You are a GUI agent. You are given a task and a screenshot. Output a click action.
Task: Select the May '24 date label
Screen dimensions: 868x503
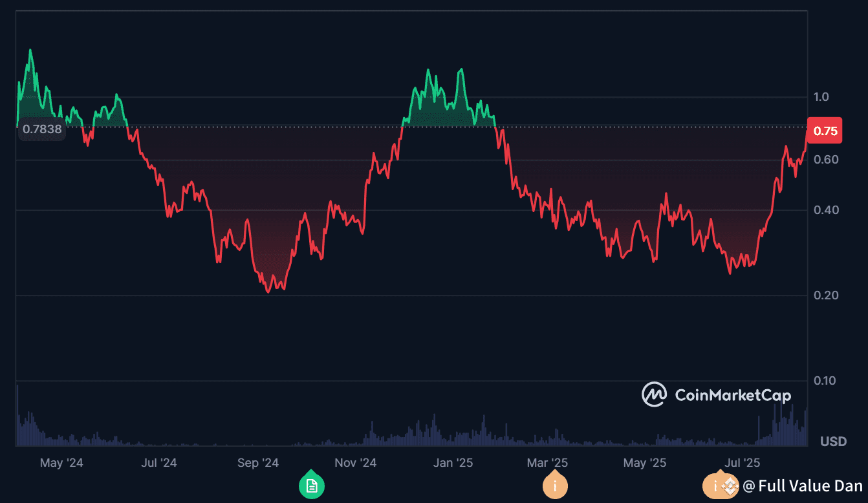tap(61, 463)
